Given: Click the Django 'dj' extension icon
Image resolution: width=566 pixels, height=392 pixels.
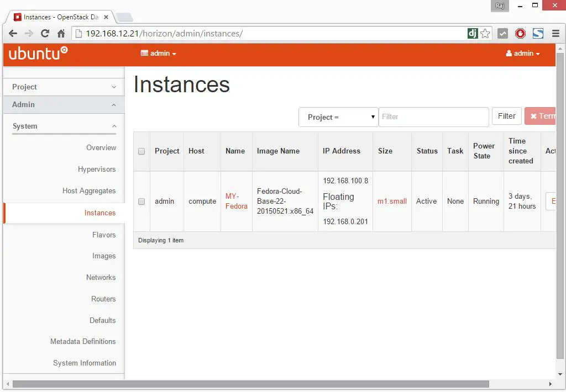Looking at the screenshot, I should coord(473,34).
